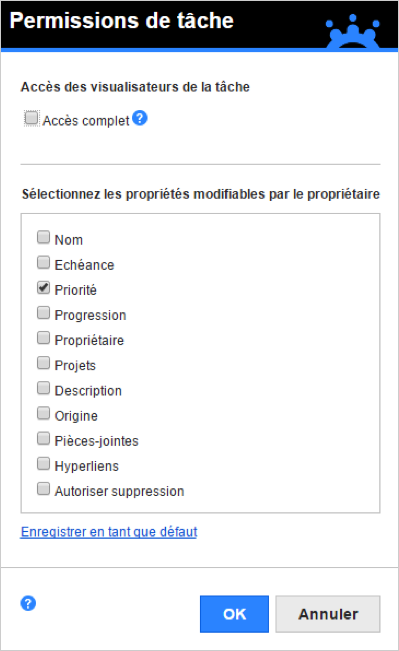Tick the Description checkbox
Viewport: 399px width, 651px height.
(x=44, y=388)
